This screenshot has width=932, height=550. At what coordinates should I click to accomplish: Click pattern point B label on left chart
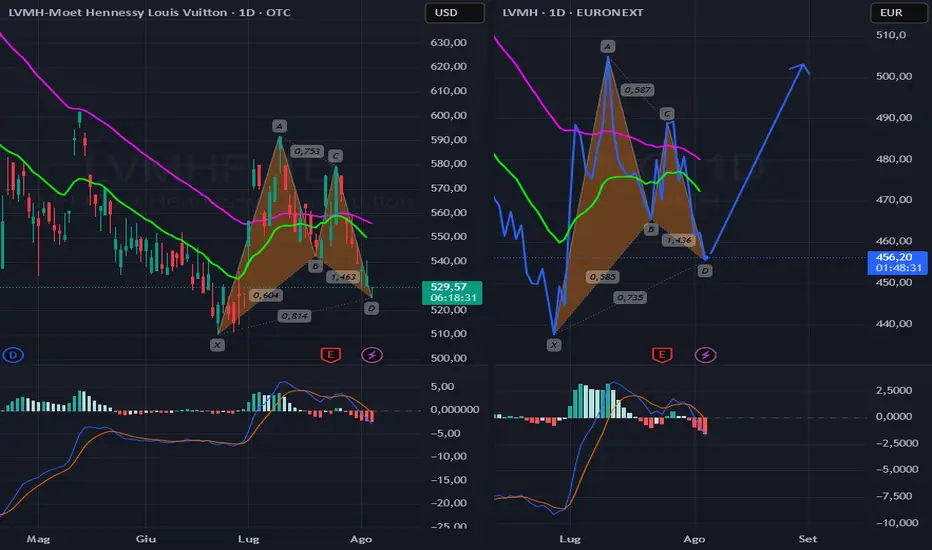pos(316,266)
